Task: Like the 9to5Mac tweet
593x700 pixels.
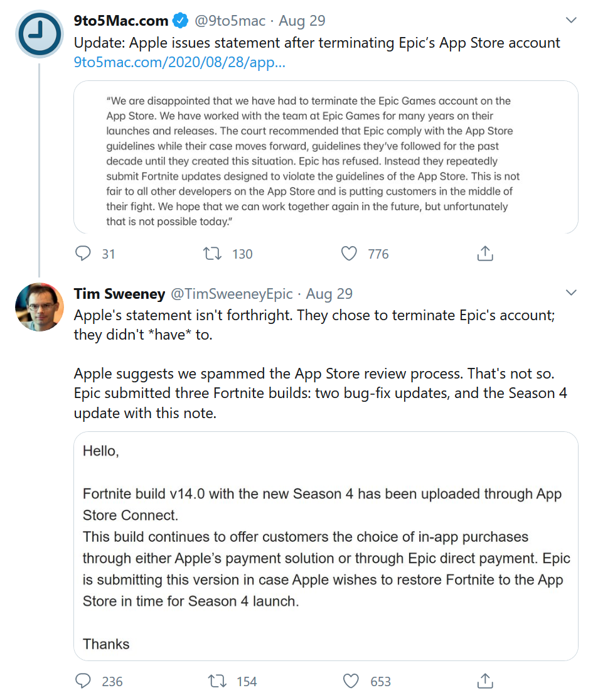Action: coord(349,254)
